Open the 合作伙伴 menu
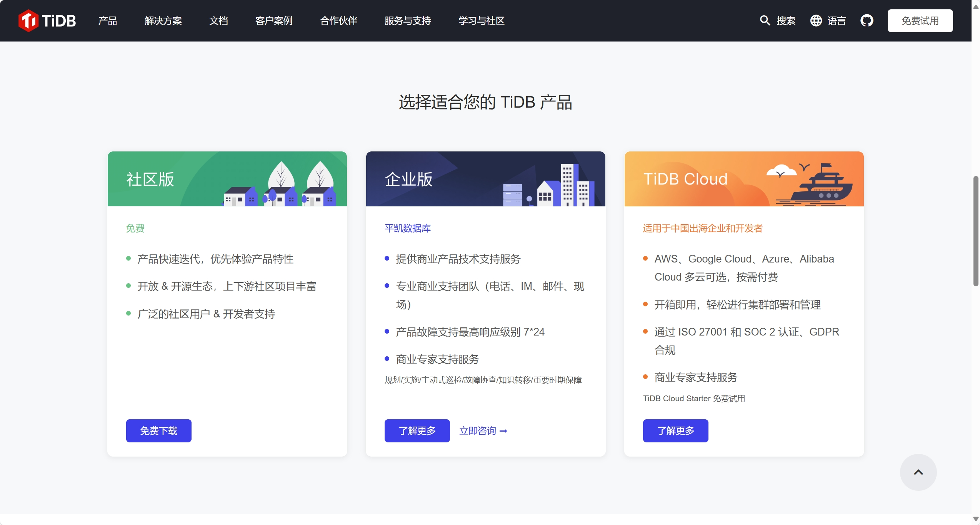Viewport: 980px width, 525px height. coord(338,21)
